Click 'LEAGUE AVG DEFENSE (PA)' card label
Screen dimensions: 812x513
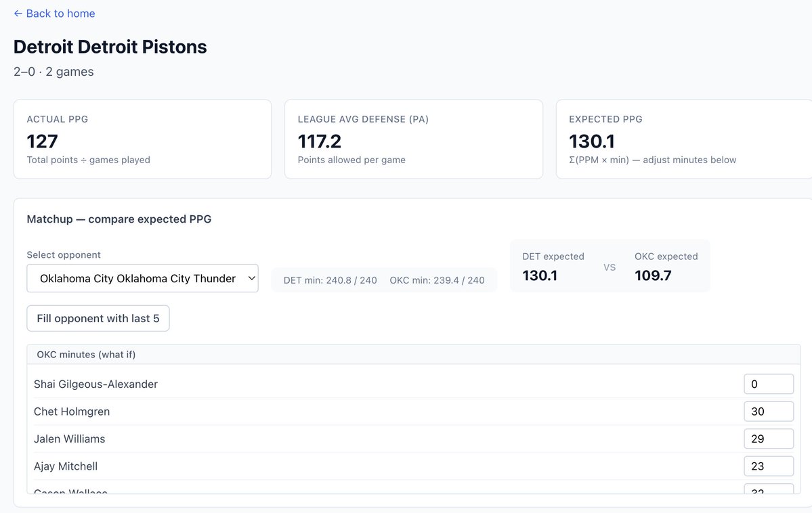[x=363, y=119]
